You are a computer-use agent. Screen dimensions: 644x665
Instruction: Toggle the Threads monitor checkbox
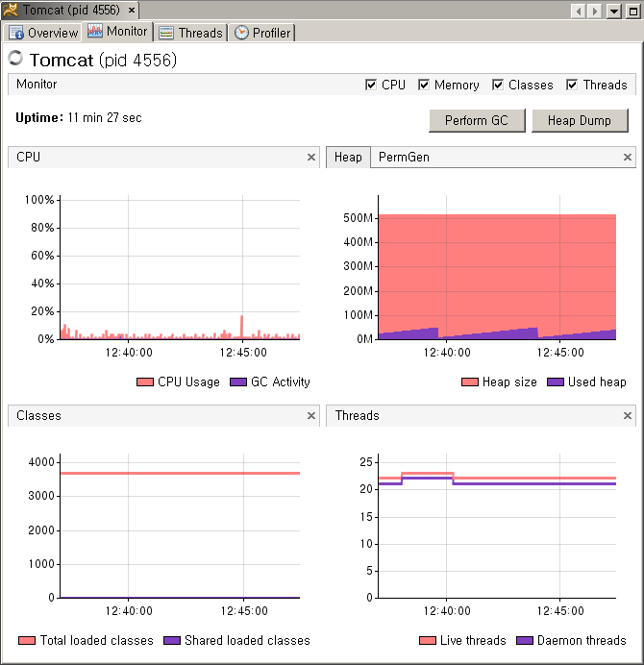coord(572,85)
